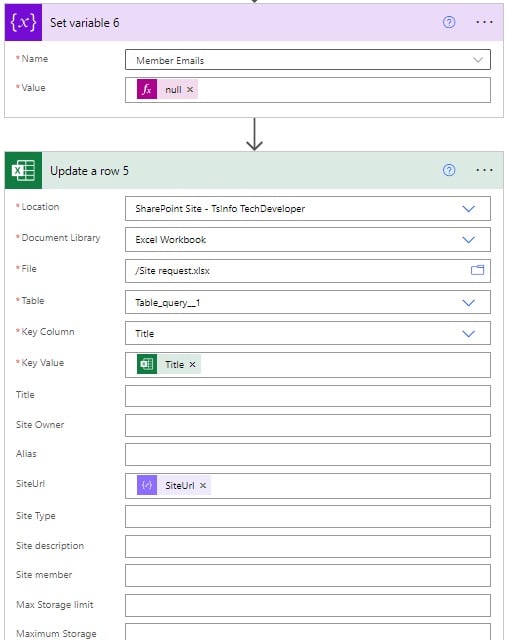
Task: Click the /Site request.xlsx file field
Action: click(308, 271)
